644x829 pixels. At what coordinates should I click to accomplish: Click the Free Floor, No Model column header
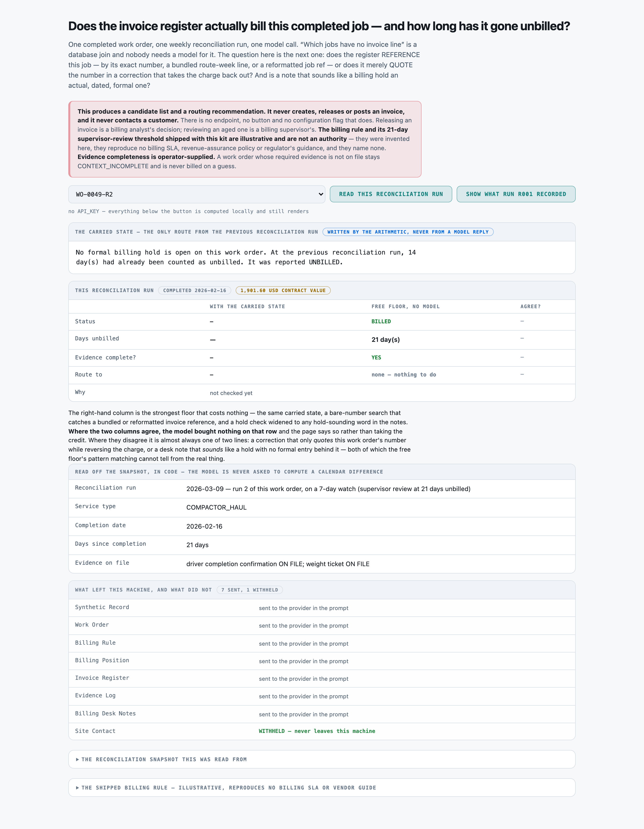[x=405, y=306]
